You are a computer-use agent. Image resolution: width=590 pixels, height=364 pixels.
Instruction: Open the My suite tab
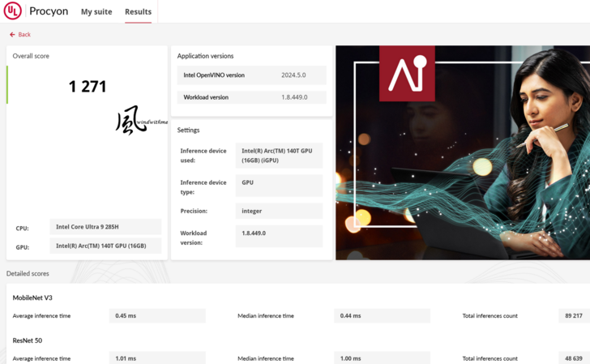(x=96, y=12)
